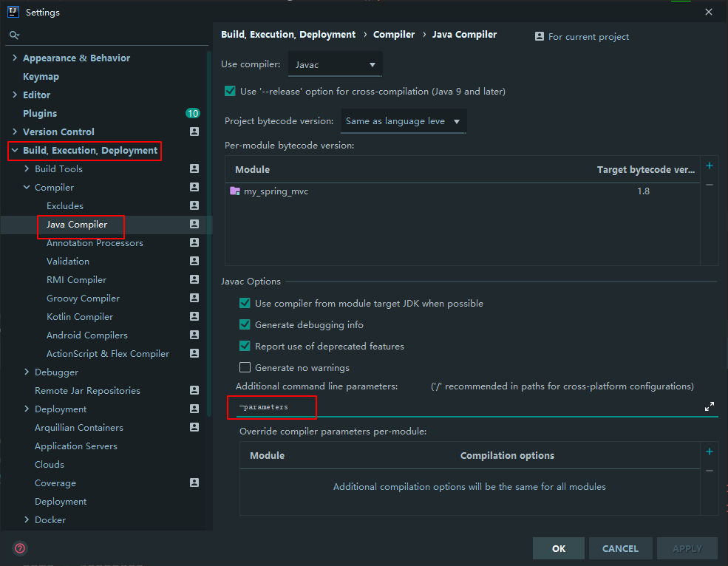Add module compilation options override with plus
Viewport: 728px width, 566px height.
[709, 451]
